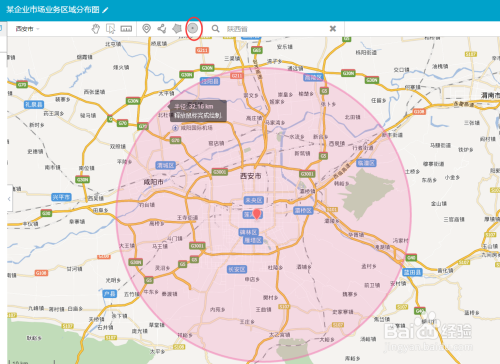Click the G65 highway shield near 三原镇
The width and height of the screenshot is (500, 364).
[x=256, y=50]
